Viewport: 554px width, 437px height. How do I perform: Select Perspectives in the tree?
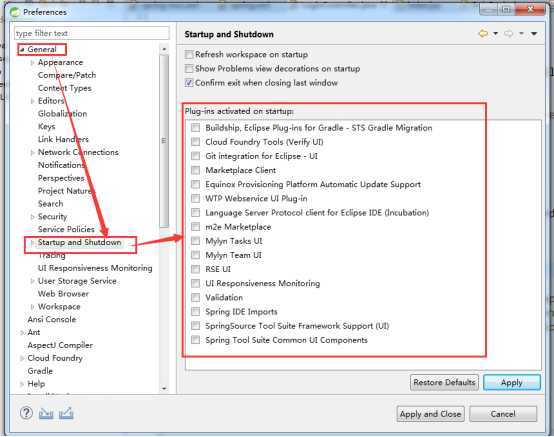(61, 178)
